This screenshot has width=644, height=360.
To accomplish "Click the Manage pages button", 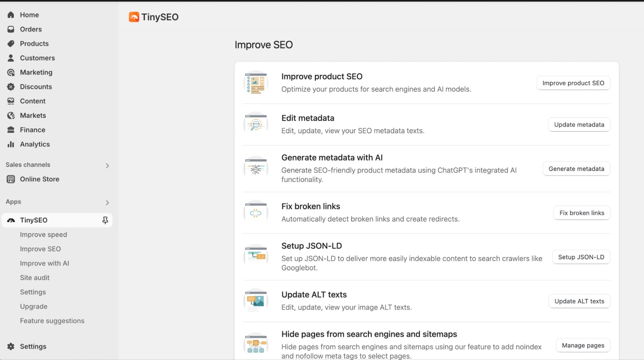I will click(583, 345).
